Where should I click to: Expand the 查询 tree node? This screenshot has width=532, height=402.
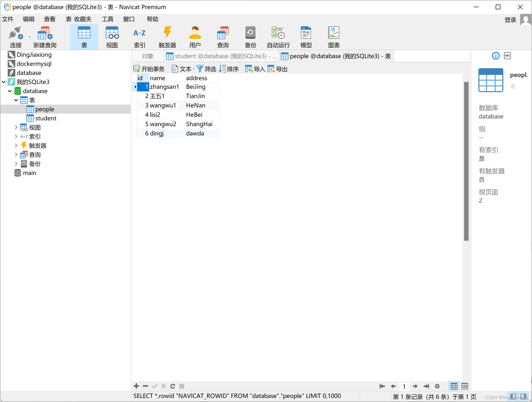click(x=16, y=154)
